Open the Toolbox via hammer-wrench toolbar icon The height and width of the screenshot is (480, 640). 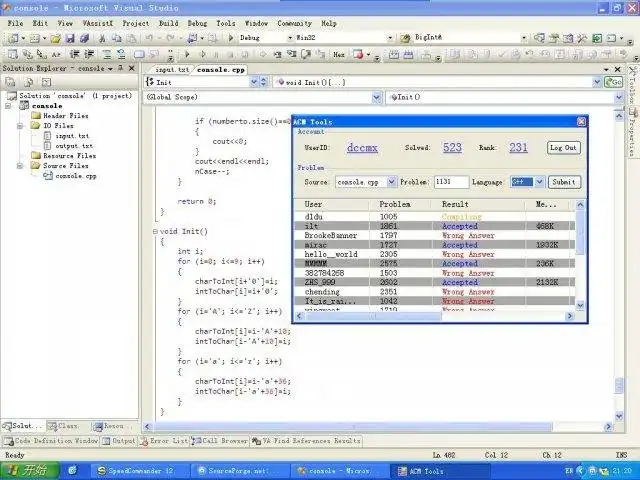pyautogui.click(x=582, y=38)
